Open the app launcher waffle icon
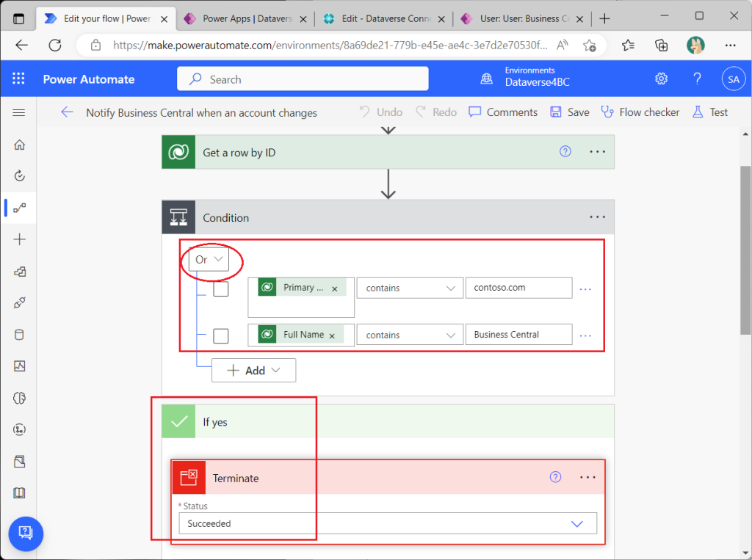The image size is (752, 560). click(x=18, y=79)
